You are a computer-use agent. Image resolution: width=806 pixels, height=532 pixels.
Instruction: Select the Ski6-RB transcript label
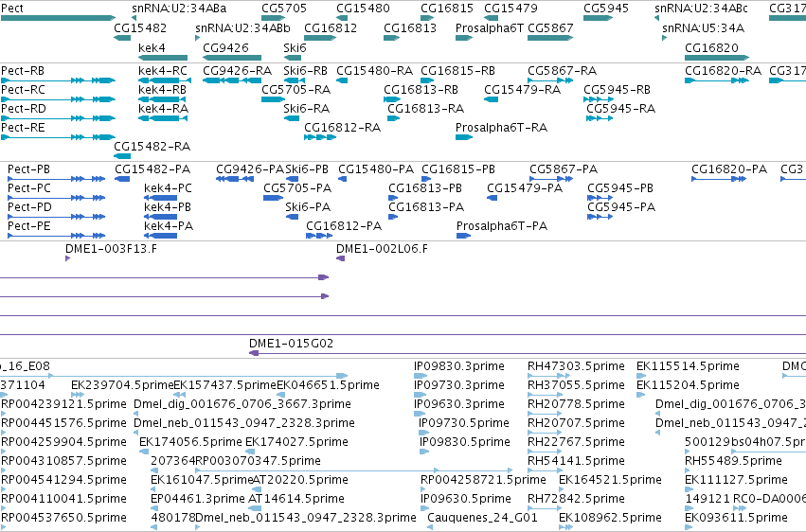[x=305, y=71]
